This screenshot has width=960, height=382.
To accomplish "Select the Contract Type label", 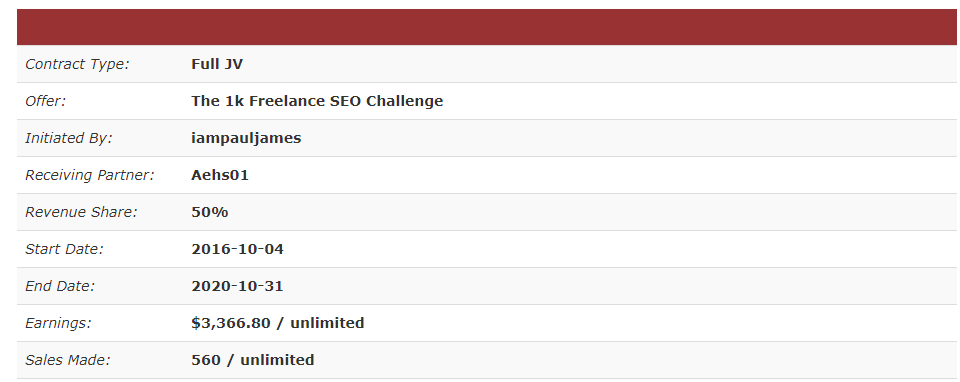I will coord(77,64).
